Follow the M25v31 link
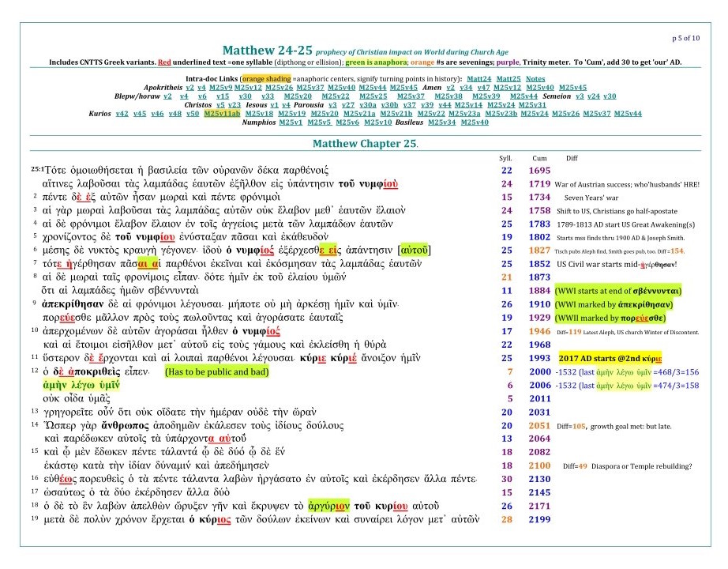The width and height of the screenshot is (728, 569). [532, 105]
